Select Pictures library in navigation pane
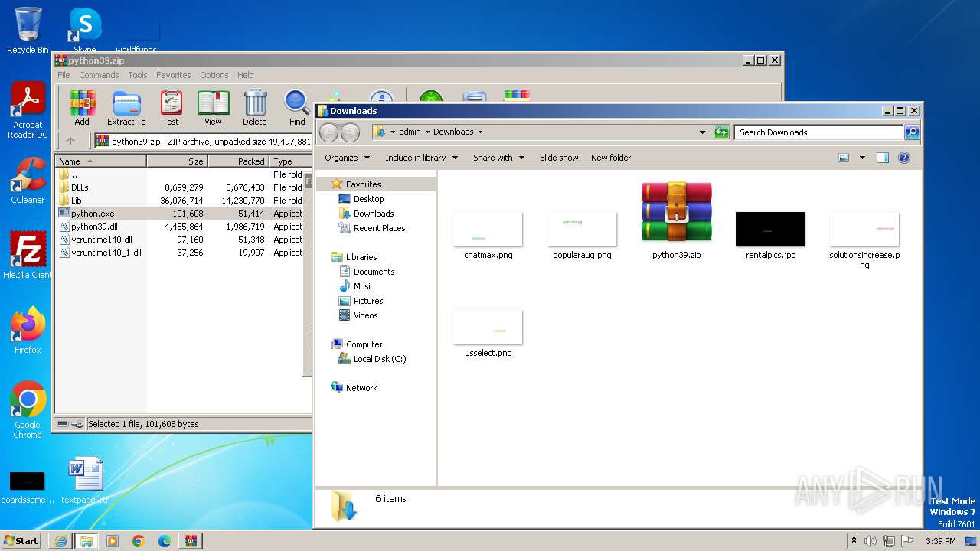The height and width of the screenshot is (551, 980). (x=368, y=301)
